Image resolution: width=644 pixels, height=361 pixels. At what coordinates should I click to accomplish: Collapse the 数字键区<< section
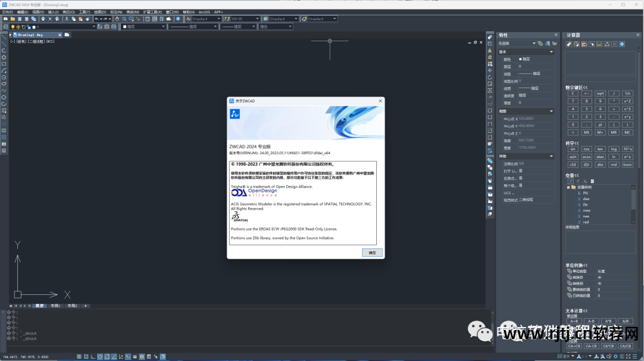click(x=577, y=88)
